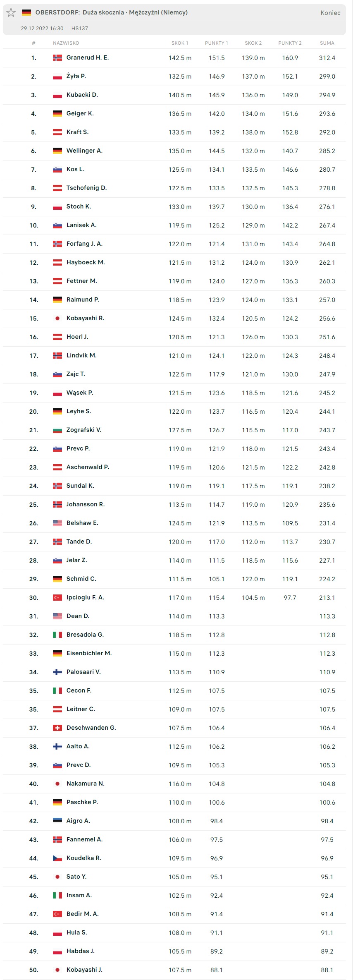This screenshot has width=353, height=980.
Task: Click the SUMA column header
Action: tap(327, 43)
